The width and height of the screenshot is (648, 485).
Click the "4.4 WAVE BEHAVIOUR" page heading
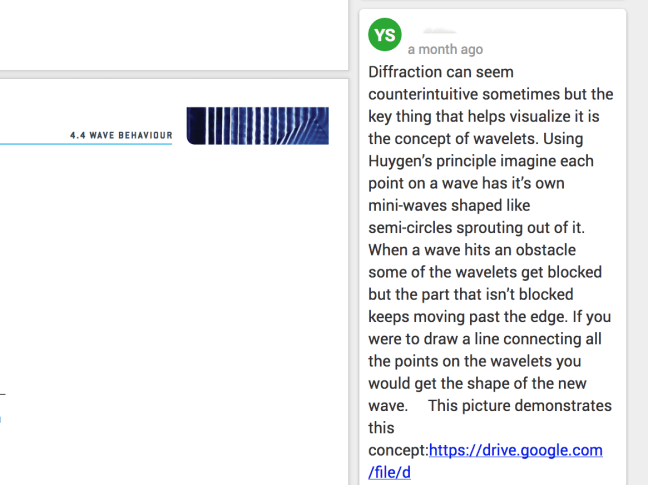[x=121, y=134]
